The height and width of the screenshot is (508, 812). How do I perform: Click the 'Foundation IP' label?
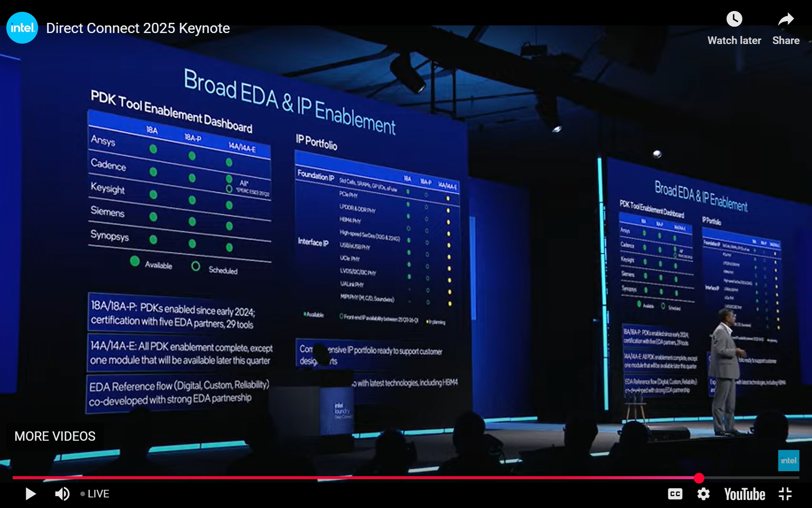[315, 175]
